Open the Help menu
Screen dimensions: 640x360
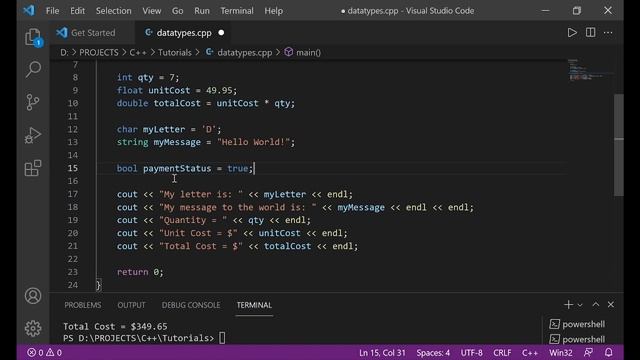click(x=273, y=11)
